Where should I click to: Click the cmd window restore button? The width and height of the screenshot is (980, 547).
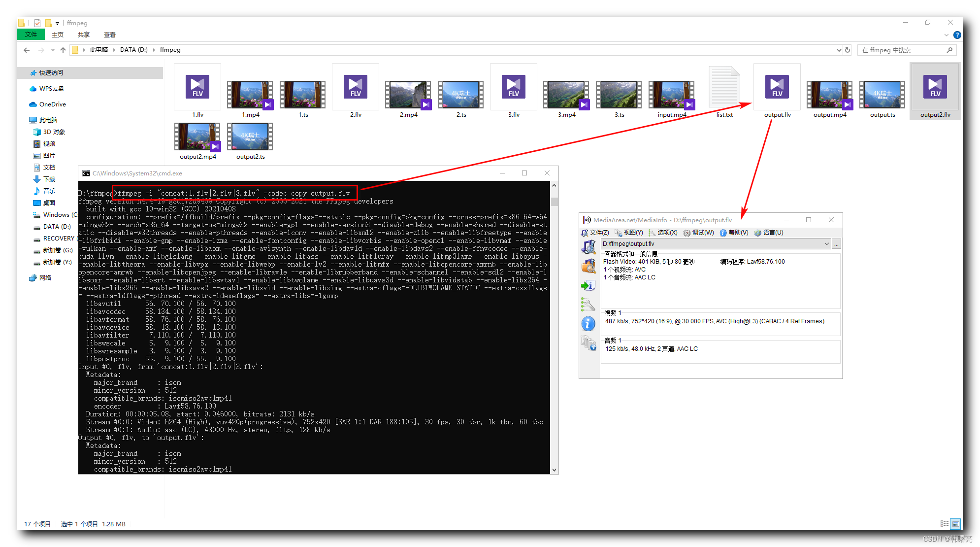pyautogui.click(x=524, y=174)
